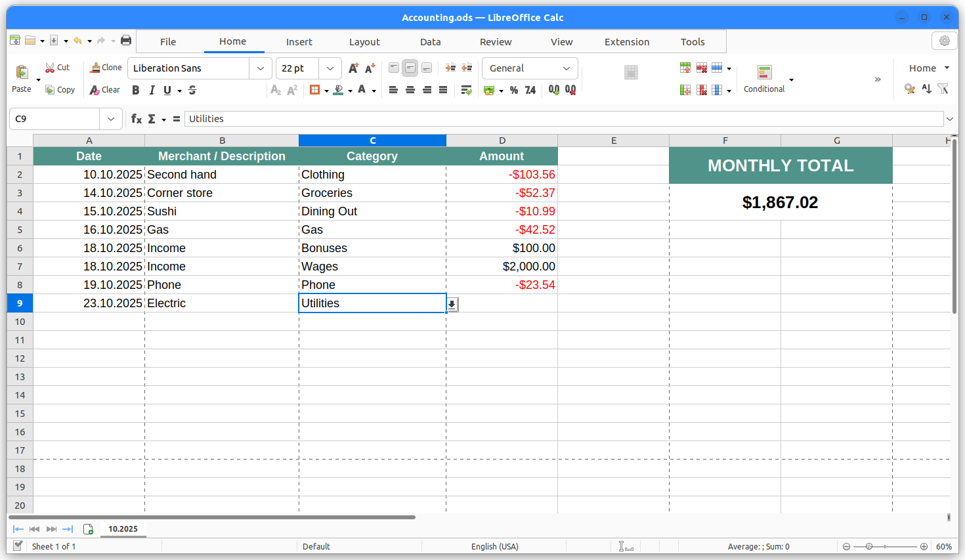Click the Print icon in top bar
965x560 pixels.
(x=126, y=41)
